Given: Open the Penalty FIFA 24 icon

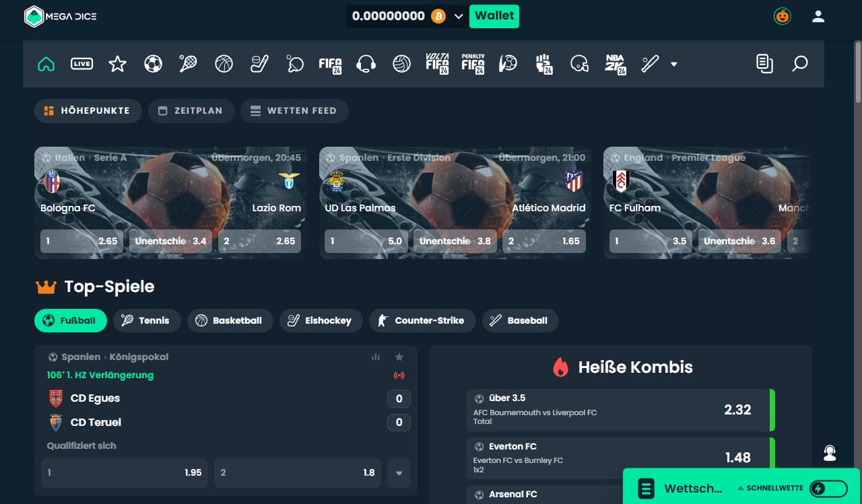Looking at the screenshot, I should click(473, 63).
